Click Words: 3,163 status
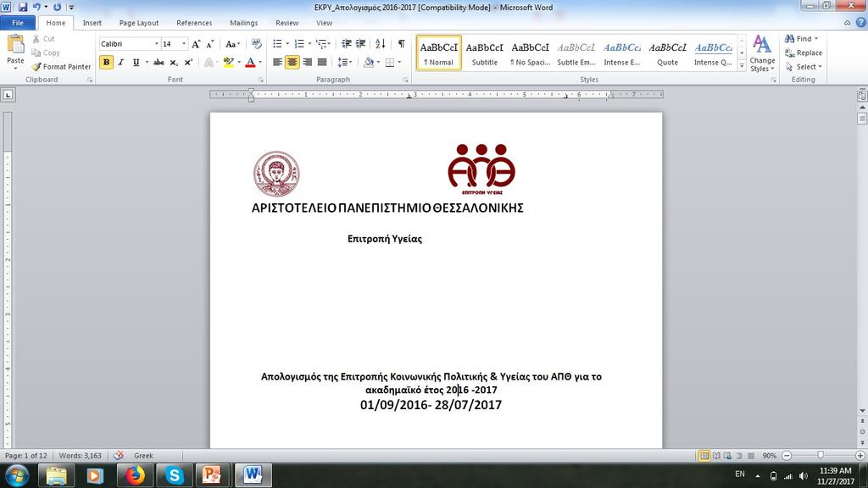This screenshot has height=488, width=868. (x=81, y=455)
